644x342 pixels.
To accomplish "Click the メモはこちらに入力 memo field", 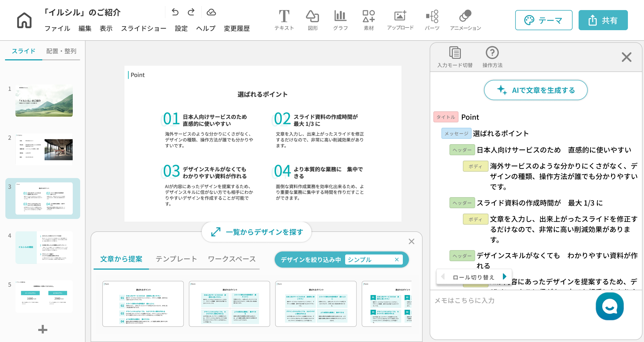I will 510,300.
